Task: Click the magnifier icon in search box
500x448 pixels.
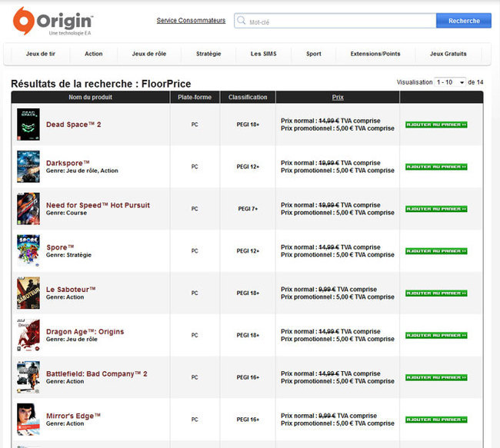Action: (x=242, y=21)
